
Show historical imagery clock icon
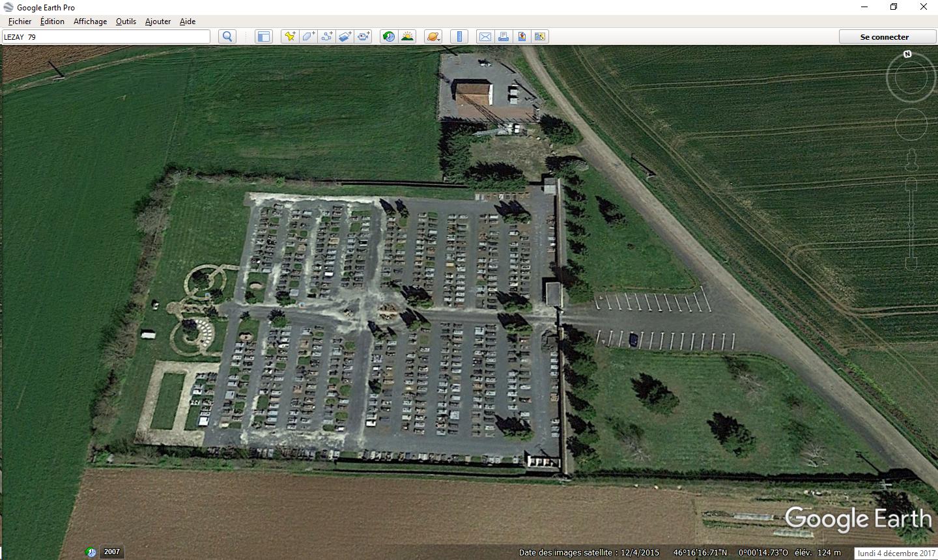(x=388, y=36)
